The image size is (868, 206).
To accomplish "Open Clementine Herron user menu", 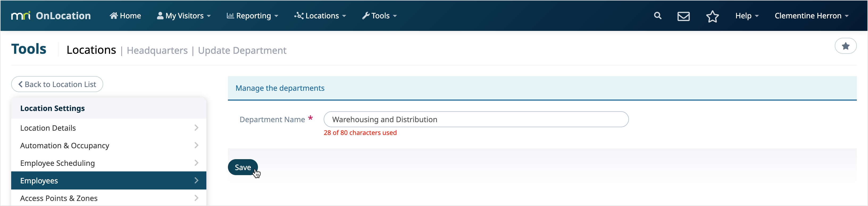I will (x=811, y=16).
